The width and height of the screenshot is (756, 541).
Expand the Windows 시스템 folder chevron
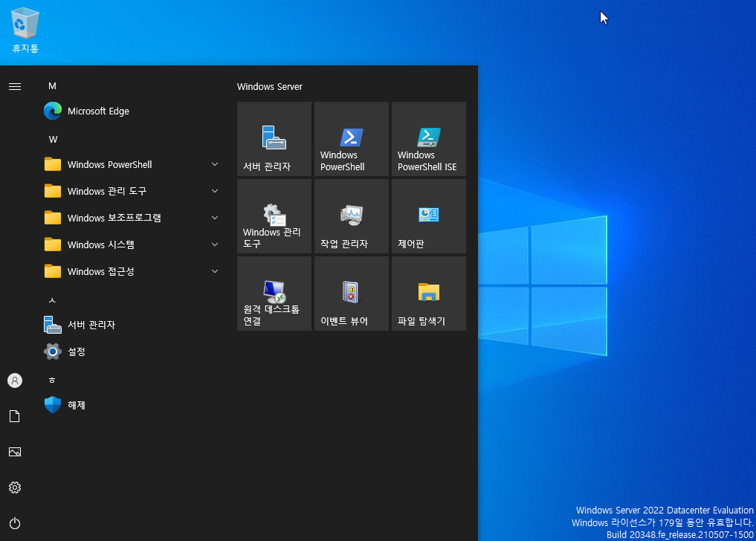click(x=215, y=244)
